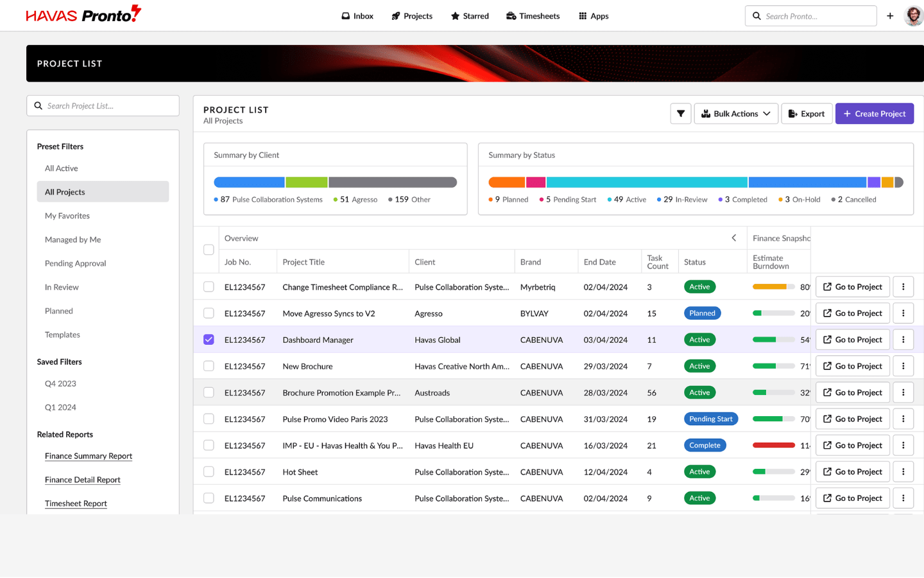Screen dimensions: 924x578
Task: Click the Havas Pronto logo
Action: [83, 14]
